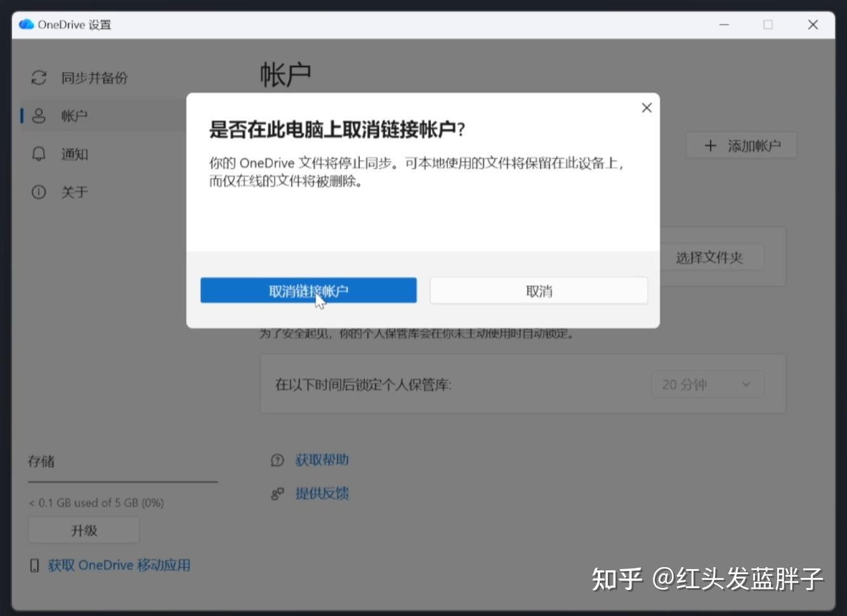This screenshot has width=847, height=616.
Task: Click the storage text '< 0.1 GB used of 5 GB (0%)'
Action: pyautogui.click(x=96, y=503)
